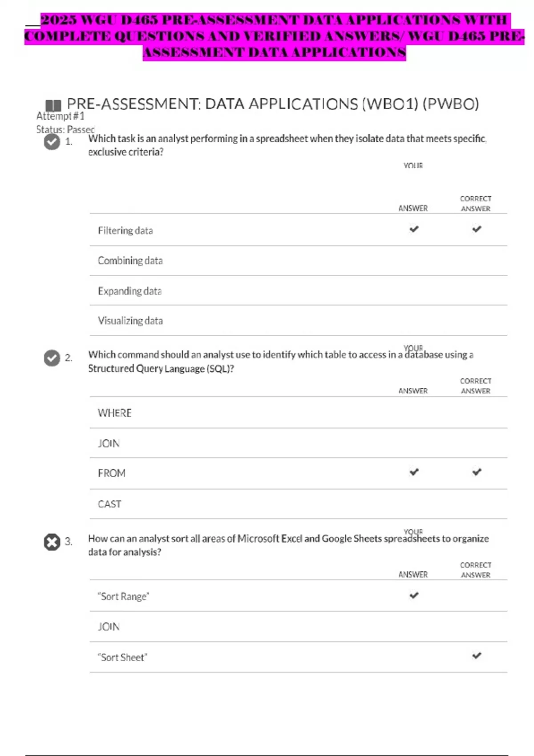The width and height of the screenshot is (534, 756).
Task: Select the Expanding data option
Action: [x=129, y=291]
